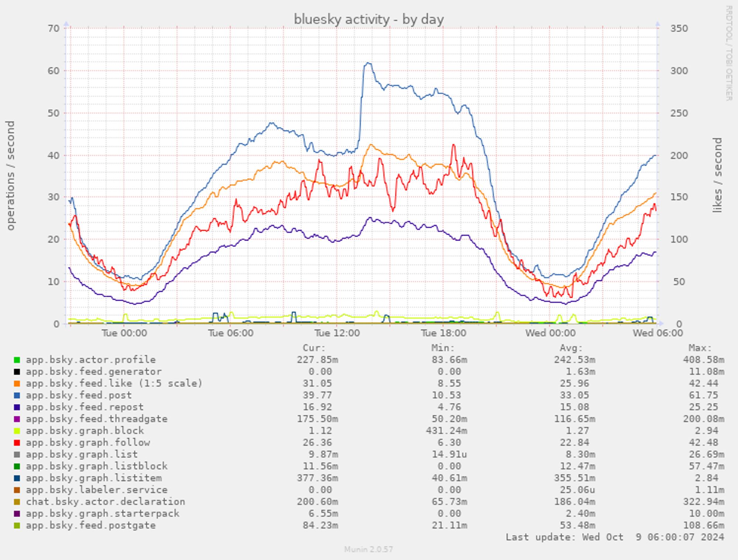Click the 'Tue 12:00' x-axis label
738x560 pixels.
click(337, 333)
